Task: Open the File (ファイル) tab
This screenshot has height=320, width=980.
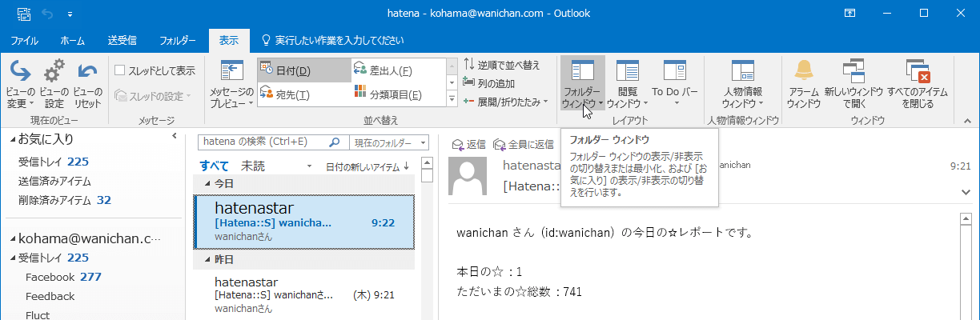Action: (25, 39)
